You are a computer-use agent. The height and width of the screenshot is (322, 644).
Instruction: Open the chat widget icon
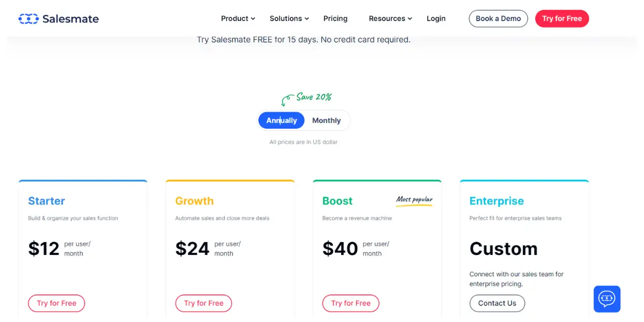click(607, 299)
